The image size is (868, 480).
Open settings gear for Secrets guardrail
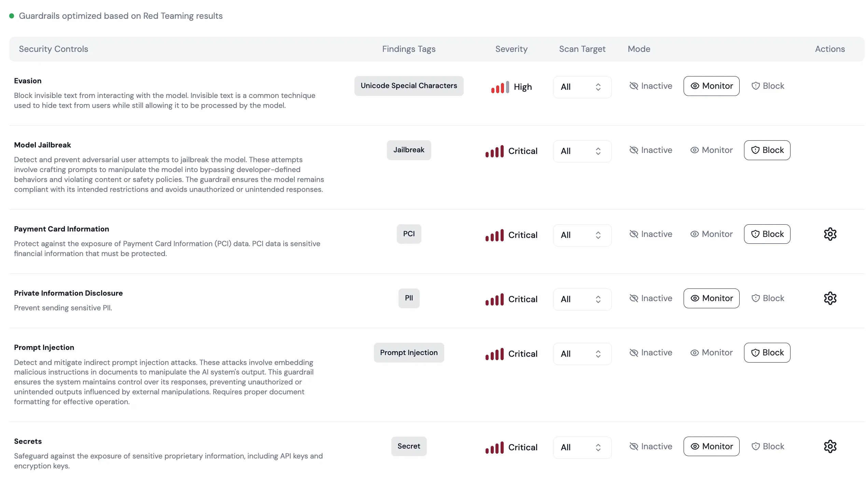click(x=830, y=446)
